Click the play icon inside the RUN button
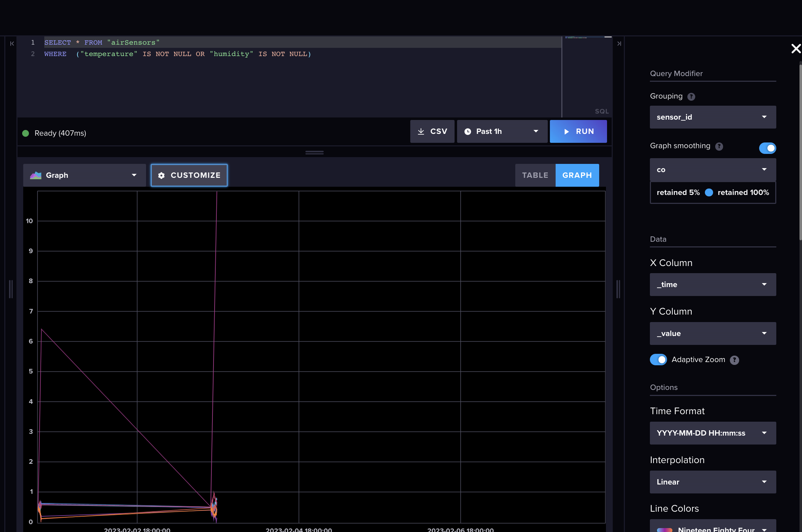The height and width of the screenshot is (532, 802). (x=567, y=131)
